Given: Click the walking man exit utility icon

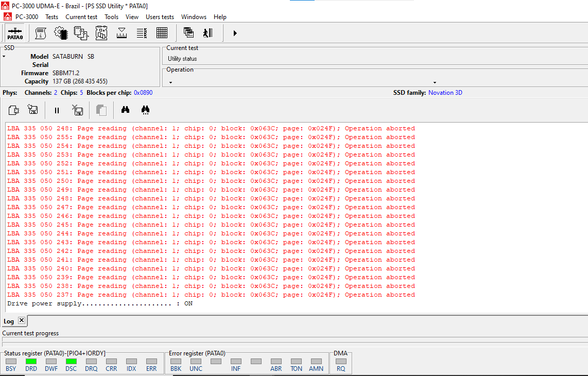Looking at the screenshot, I should click(208, 33).
